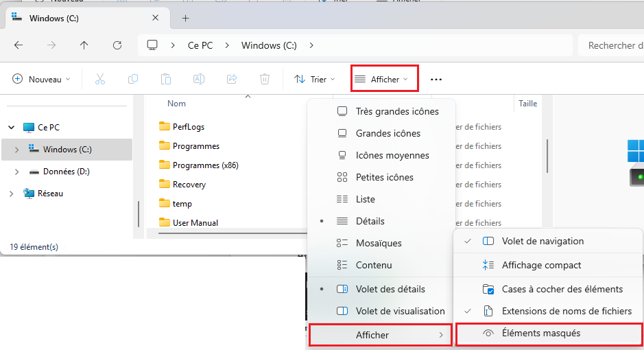Select Données (D:) in navigation pane

click(66, 172)
